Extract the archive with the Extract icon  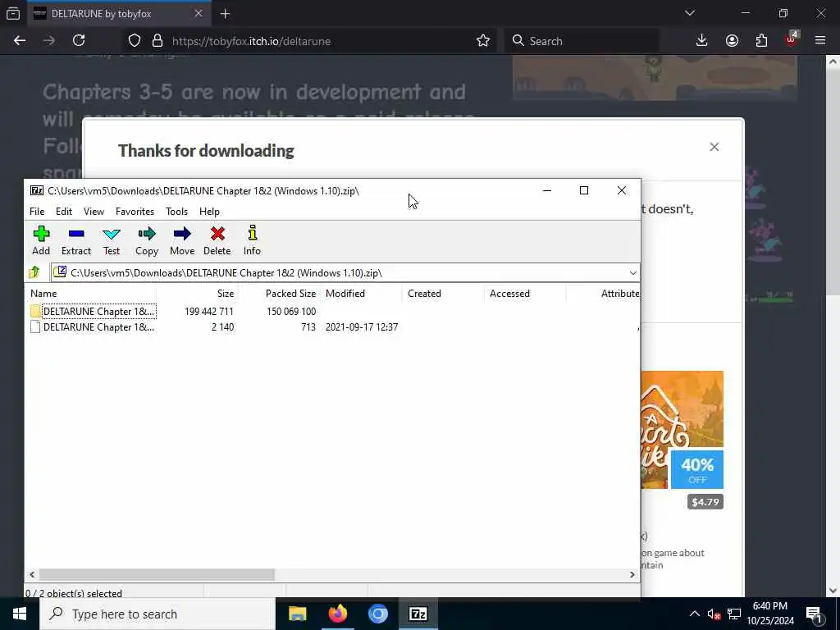point(76,240)
